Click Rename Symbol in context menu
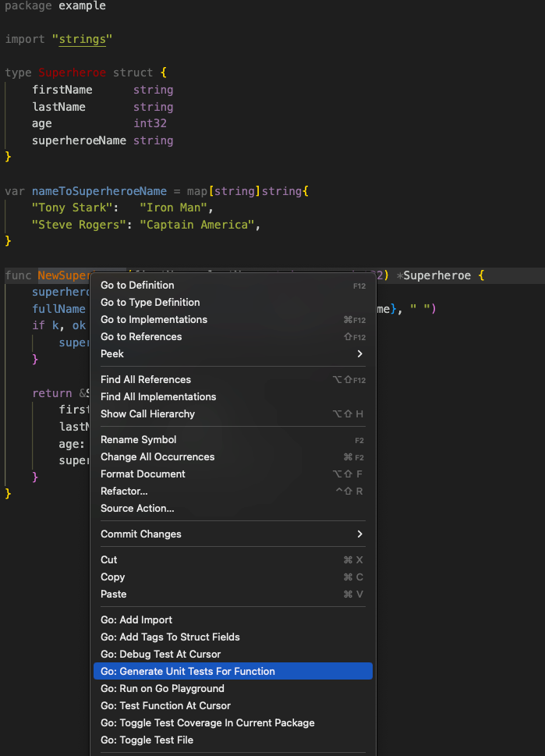545x756 pixels. (x=138, y=440)
